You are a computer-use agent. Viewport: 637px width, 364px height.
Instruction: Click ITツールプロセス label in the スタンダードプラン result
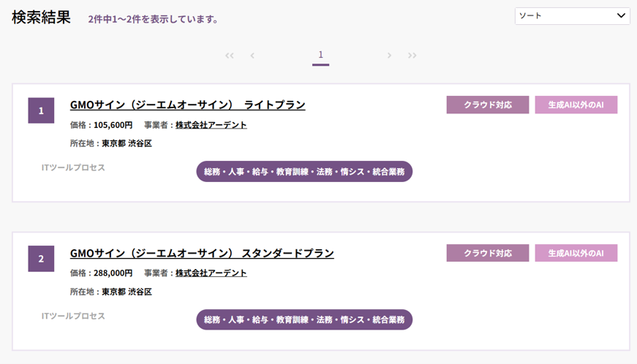click(73, 316)
